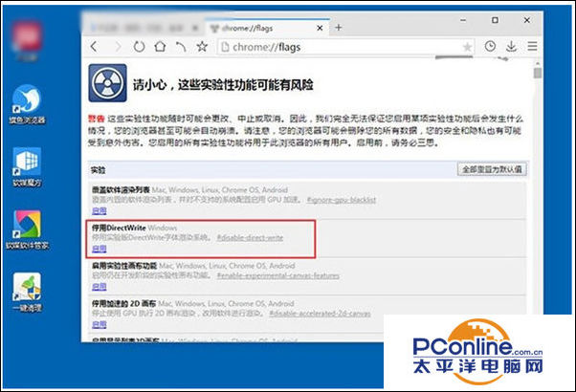The width and height of the screenshot is (576, 392).
Task: Click the page warning heading text
Action: tap(223, 85)
